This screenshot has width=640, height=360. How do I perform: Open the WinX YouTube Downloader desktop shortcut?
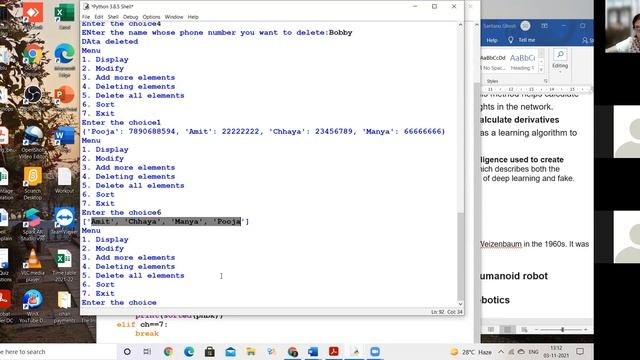(33, 306)
